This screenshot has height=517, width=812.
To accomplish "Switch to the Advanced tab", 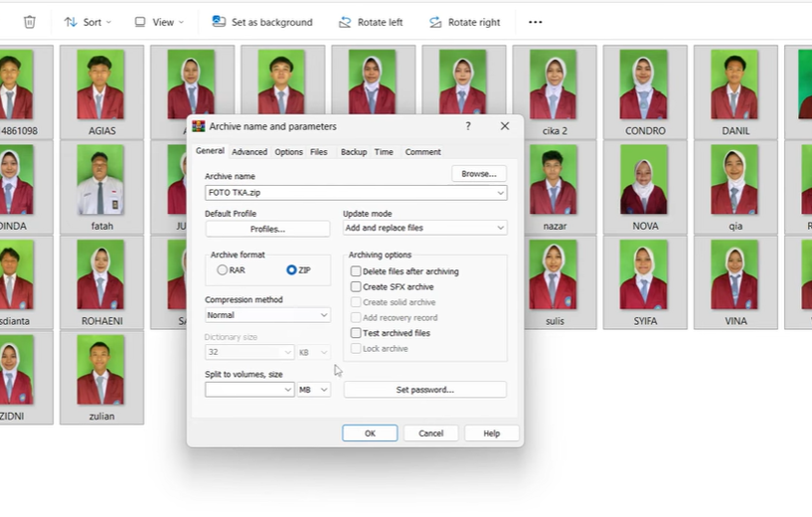I will [x=249, y=152].
